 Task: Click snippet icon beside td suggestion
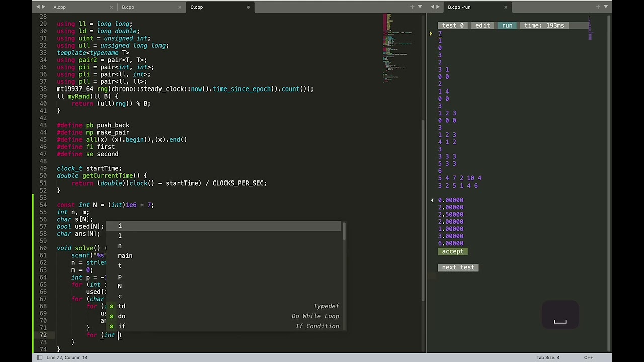111,306
